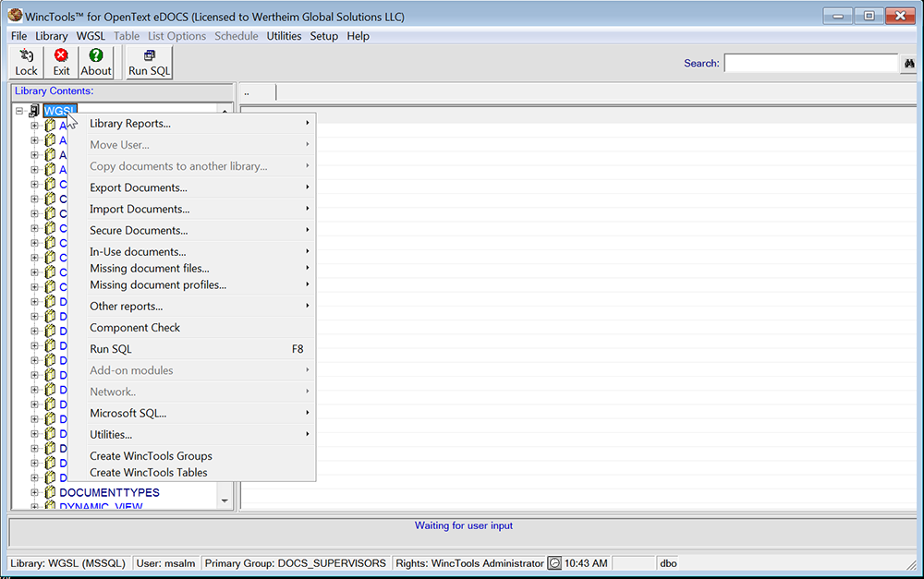Open the Microsoft SQL... submenu
This screenshot has width=924, height=579.
pyautogui.click(x=192, y=413)
